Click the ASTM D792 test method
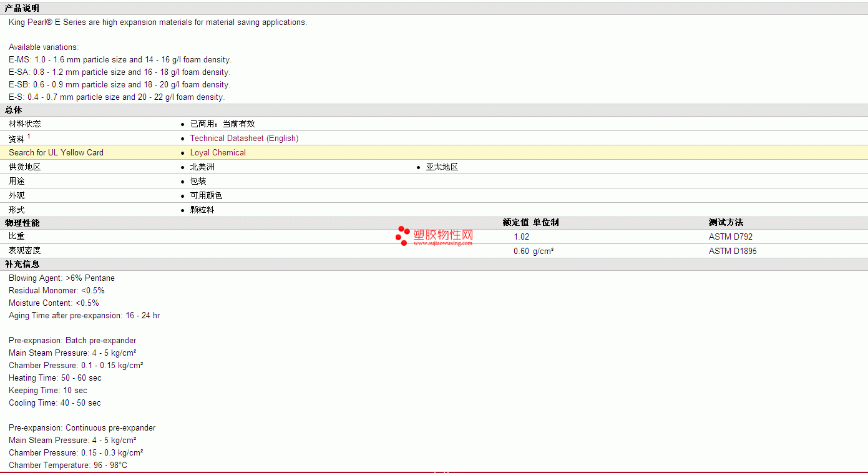Image resolution: width=868 pixels, height=473 pixels. tap(731, 236)
